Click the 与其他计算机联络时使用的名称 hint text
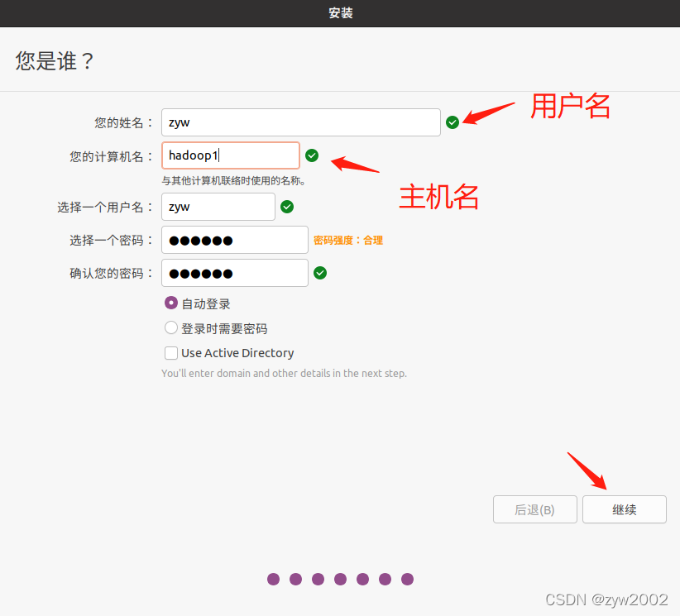Screen dimensions: 680x616 coord(233,181)
